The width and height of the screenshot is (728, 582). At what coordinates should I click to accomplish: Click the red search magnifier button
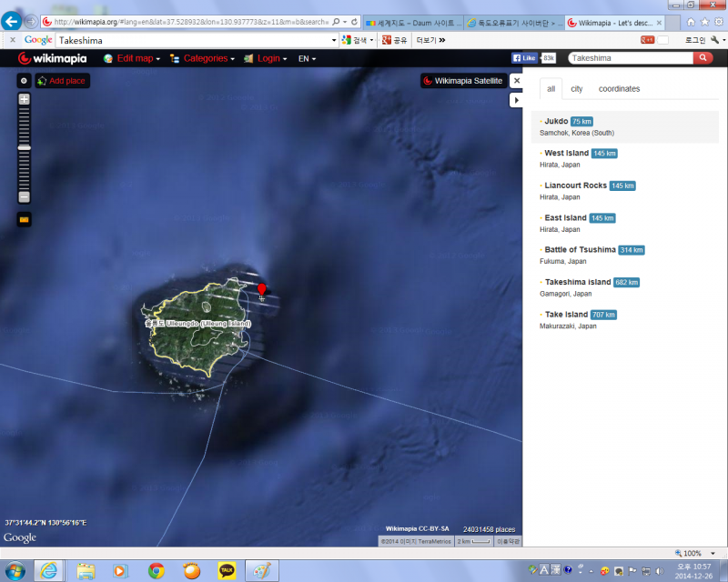tap(703, 58)
